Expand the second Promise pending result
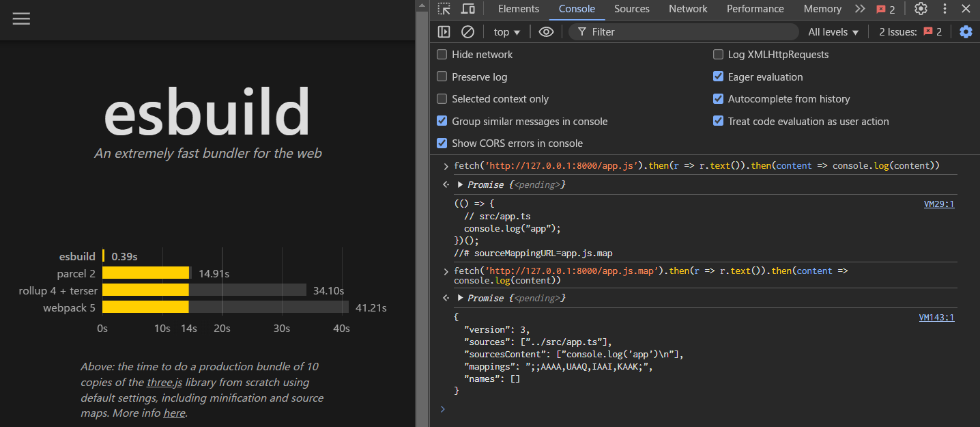Viewport: 980px width, 427px height. pos(461,298)
